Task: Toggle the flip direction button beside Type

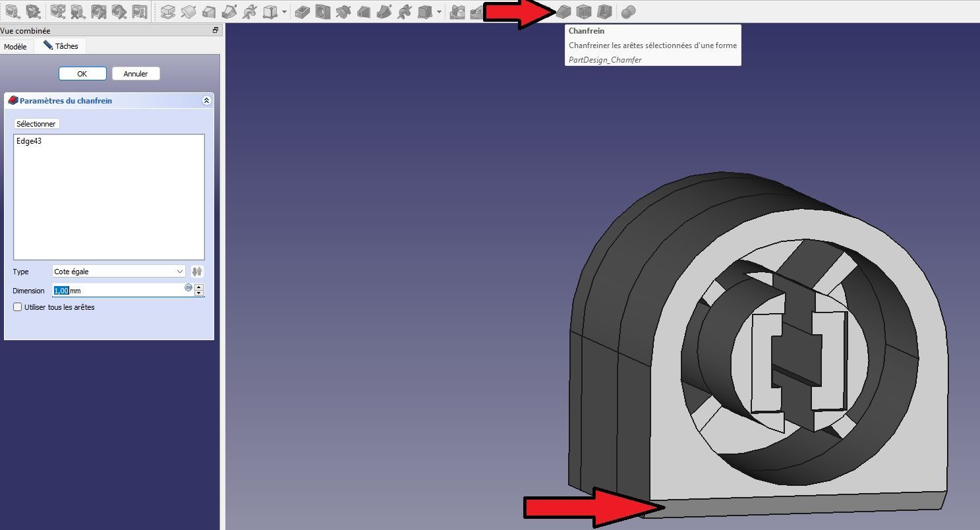Action: click(x=198, y=272)
